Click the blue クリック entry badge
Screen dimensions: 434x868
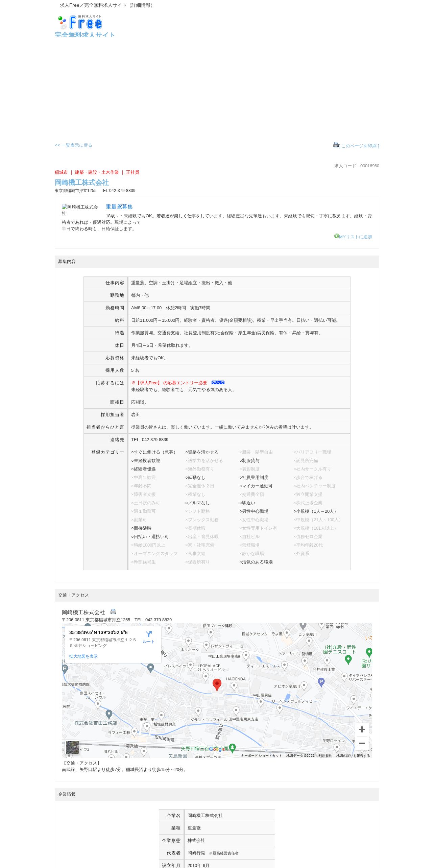pos(218,383)
